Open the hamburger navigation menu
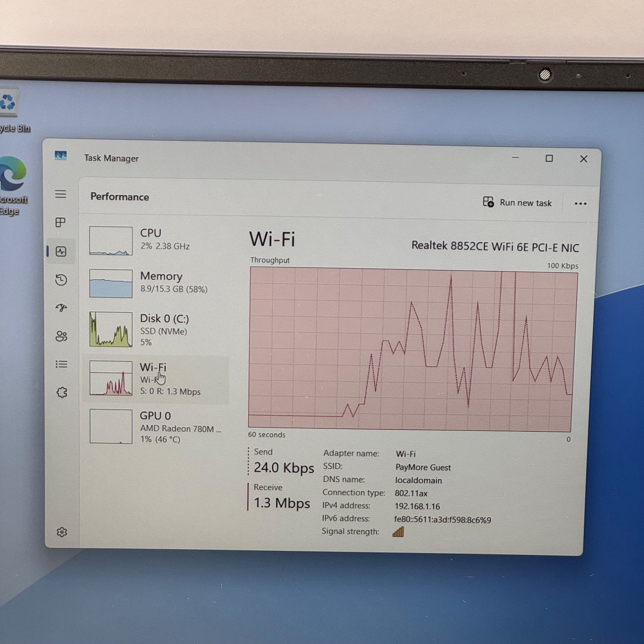 coord(61,194)
